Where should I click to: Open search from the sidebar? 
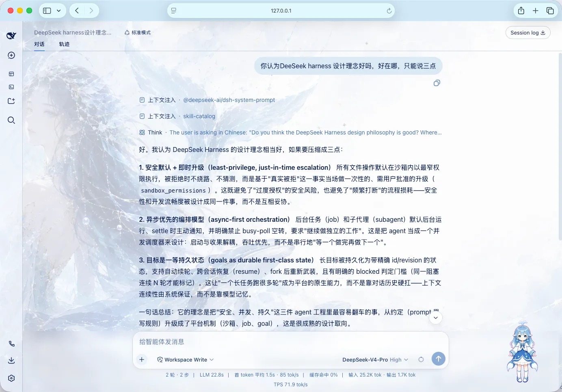point(11,120)
